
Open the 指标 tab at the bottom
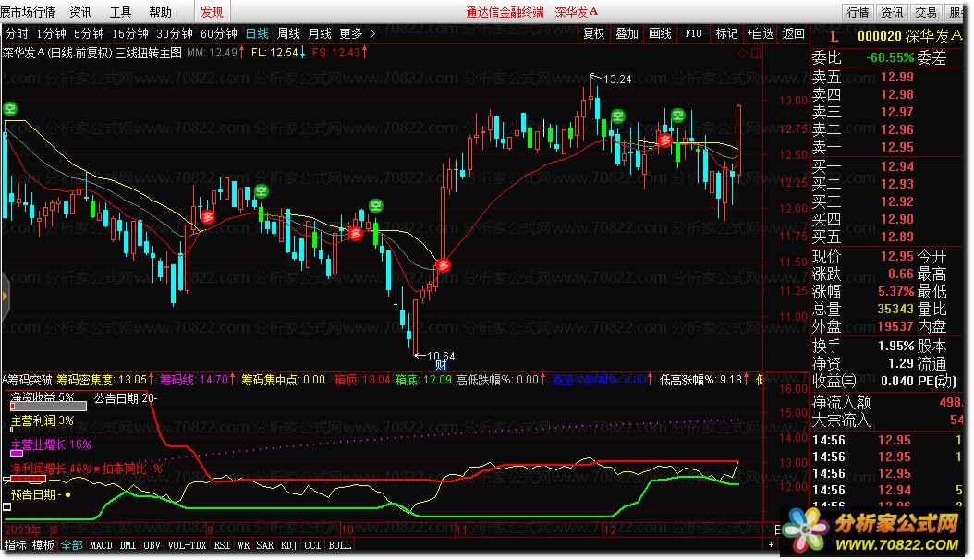[16, 545]
